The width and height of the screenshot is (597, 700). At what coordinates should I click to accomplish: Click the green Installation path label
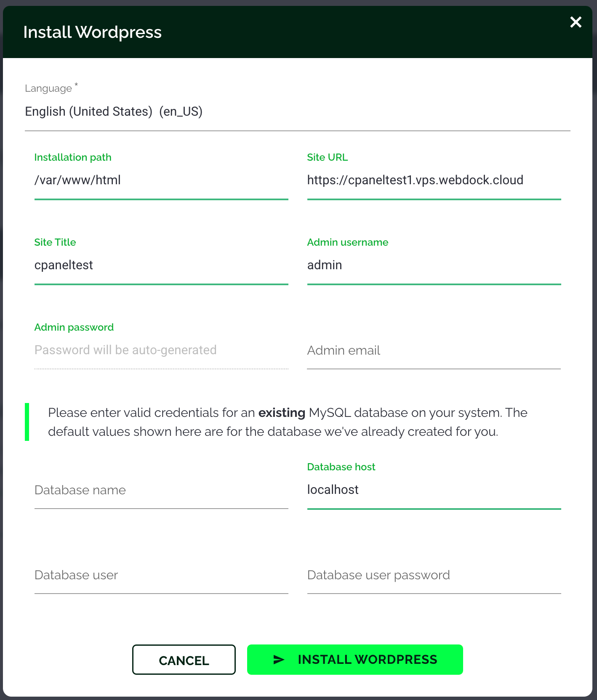coord(73,157)
